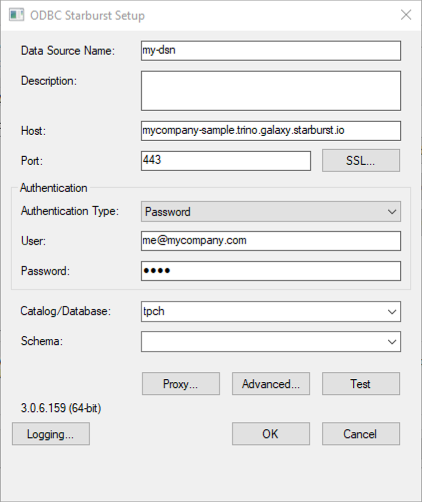This screenshot has width=422, height=502.
Task: Close the ODBC Starburst Setup dialog
Action: coord(406,15)
